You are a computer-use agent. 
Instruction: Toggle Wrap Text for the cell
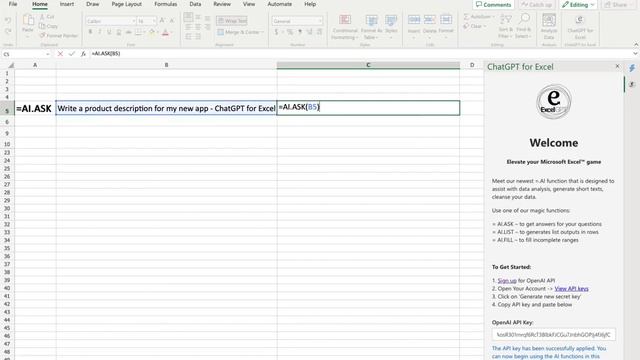coord(232,21)
